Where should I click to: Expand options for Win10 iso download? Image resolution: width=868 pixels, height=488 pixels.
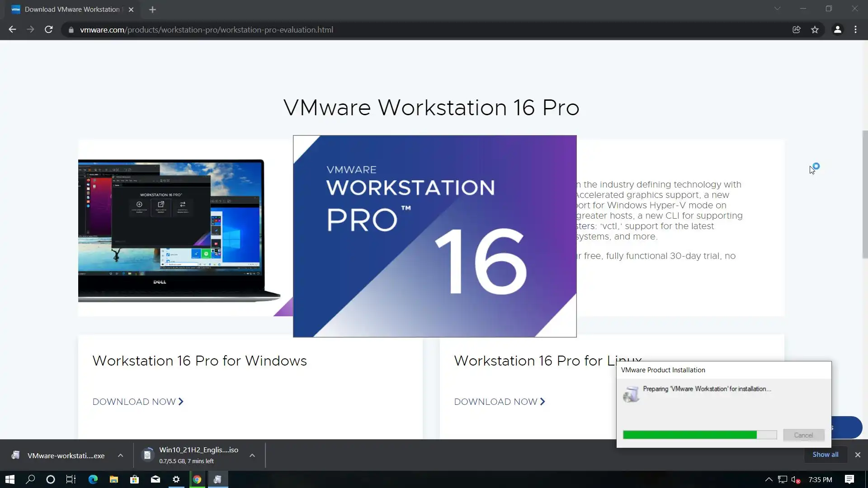tap(252, 455)
